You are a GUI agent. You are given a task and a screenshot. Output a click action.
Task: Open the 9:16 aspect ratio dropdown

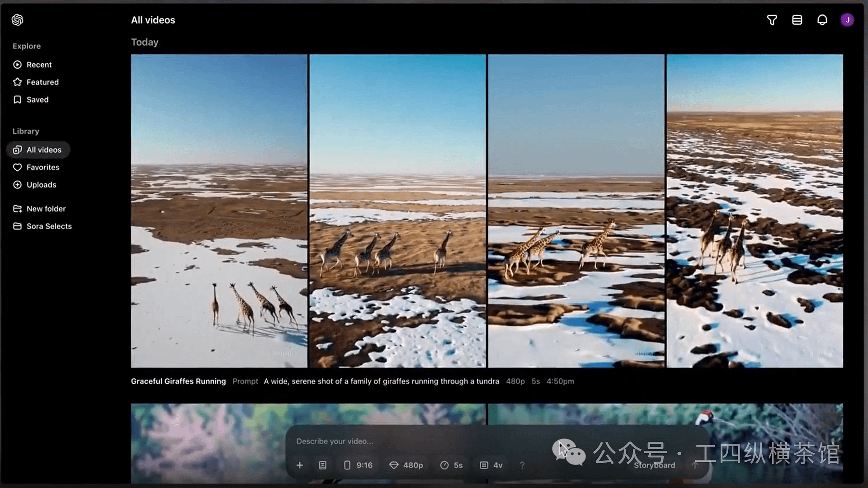[x=358, y=465]
